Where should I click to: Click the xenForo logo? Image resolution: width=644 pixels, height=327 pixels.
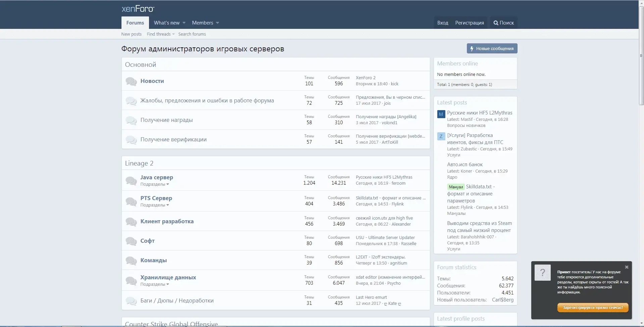[x=138, y=9]
